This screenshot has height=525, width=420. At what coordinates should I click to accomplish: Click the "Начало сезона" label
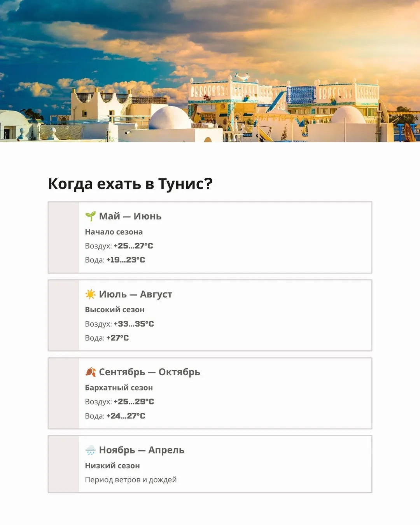(114, 232)
